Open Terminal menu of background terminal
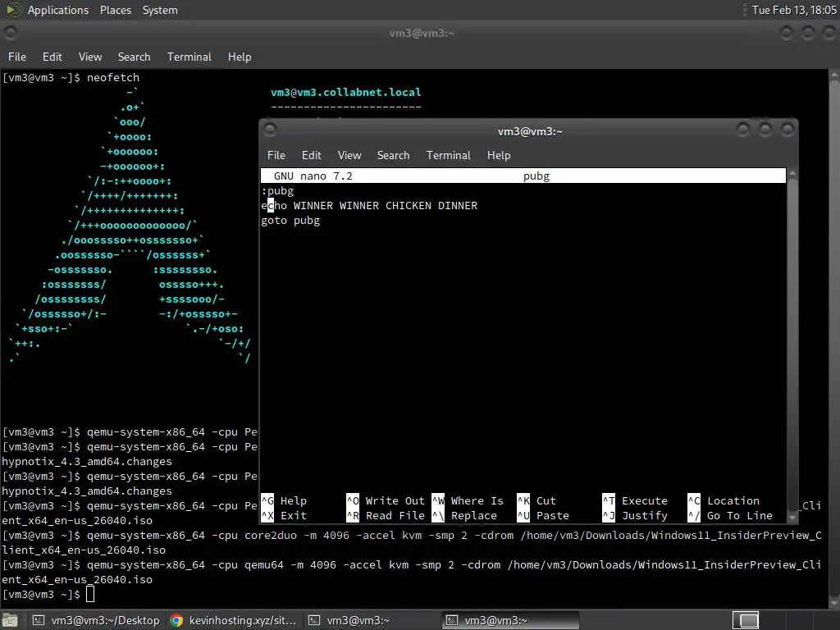This screenshot has width=840, height=630. click(189, 57)
